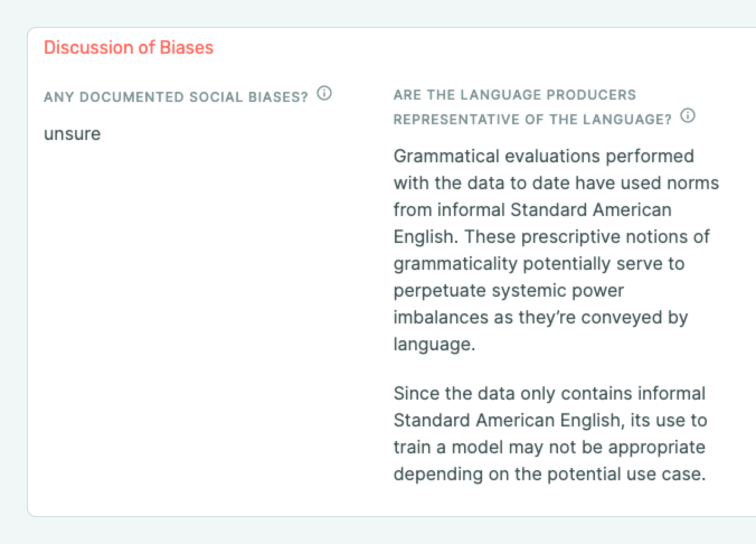Click 'depending on the potential use case' line
This screenshot has height=544, width=756.
550,474
